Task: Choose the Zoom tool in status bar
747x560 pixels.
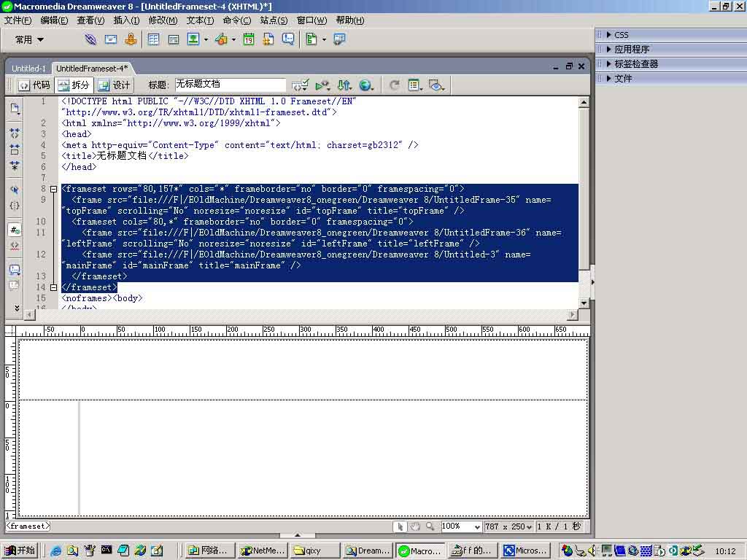Action: 430,526
